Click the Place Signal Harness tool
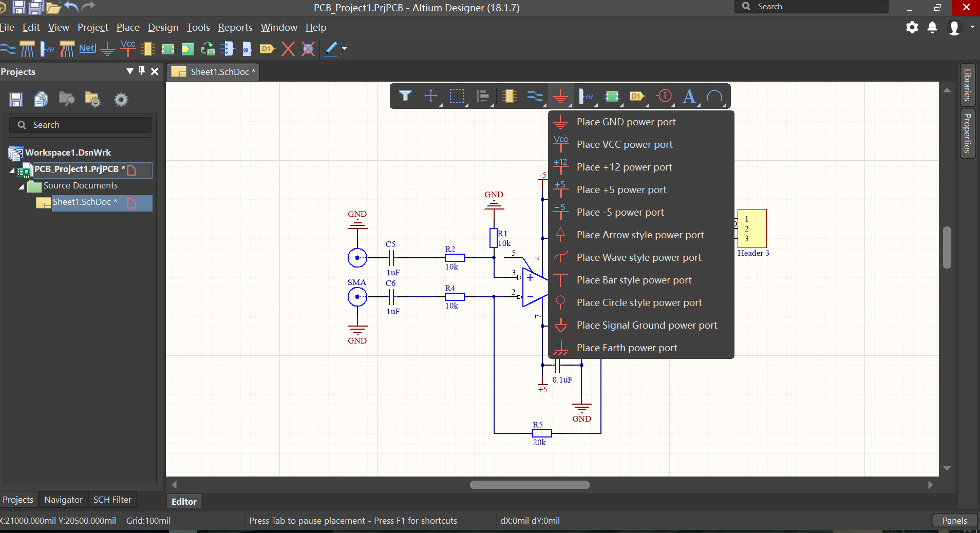This screenshot has width=980, height=533. tap(67, 49)
